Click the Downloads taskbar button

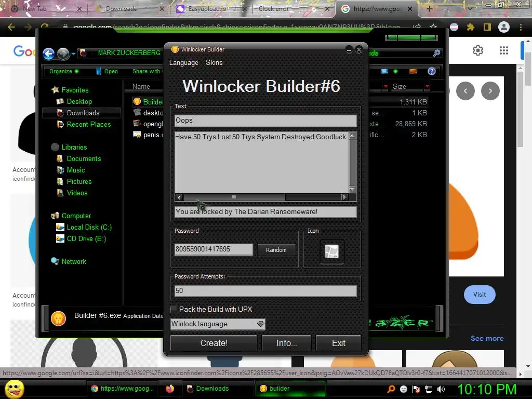(x=218, y=389)
